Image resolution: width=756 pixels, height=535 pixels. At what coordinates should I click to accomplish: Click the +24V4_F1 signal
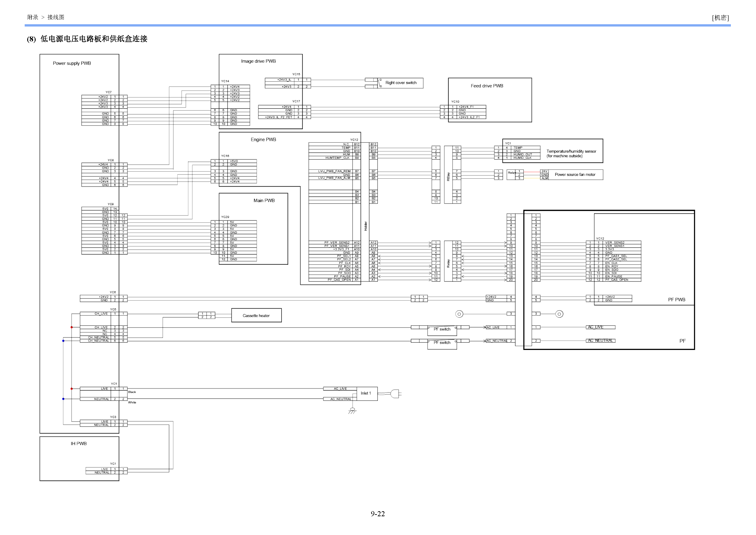[466, 107]
